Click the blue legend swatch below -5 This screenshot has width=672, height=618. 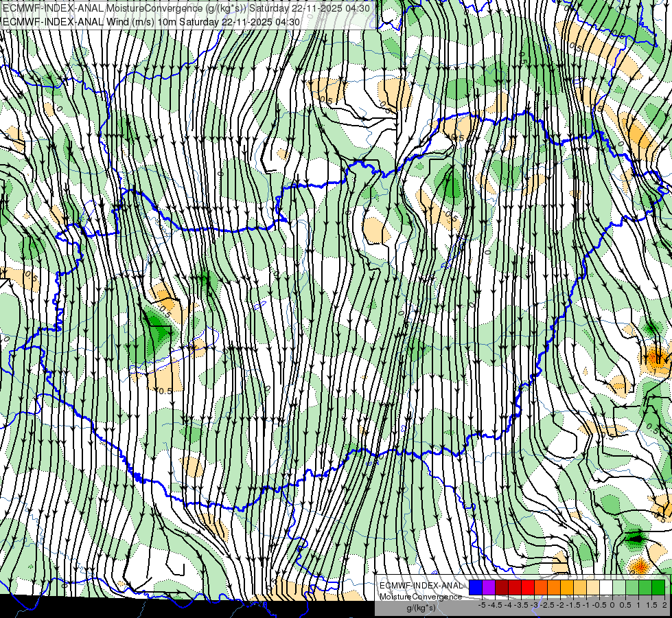[476, 587]
